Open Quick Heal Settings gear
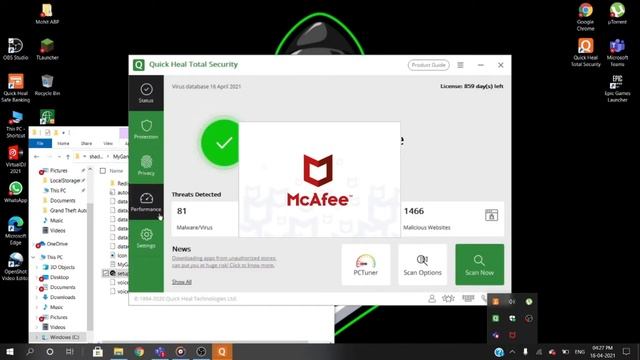This screenshot has height=360, width=640. tap(146, 238)
